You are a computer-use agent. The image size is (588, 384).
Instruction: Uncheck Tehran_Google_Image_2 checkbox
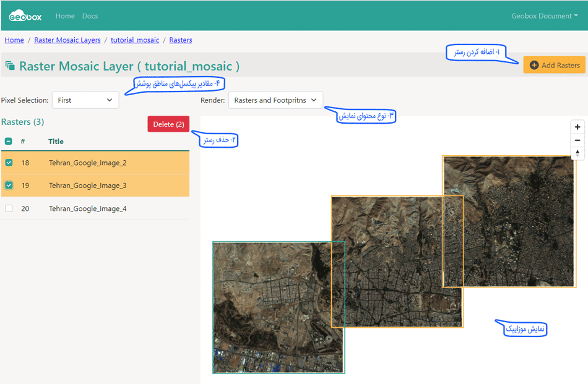click(9, 163)
